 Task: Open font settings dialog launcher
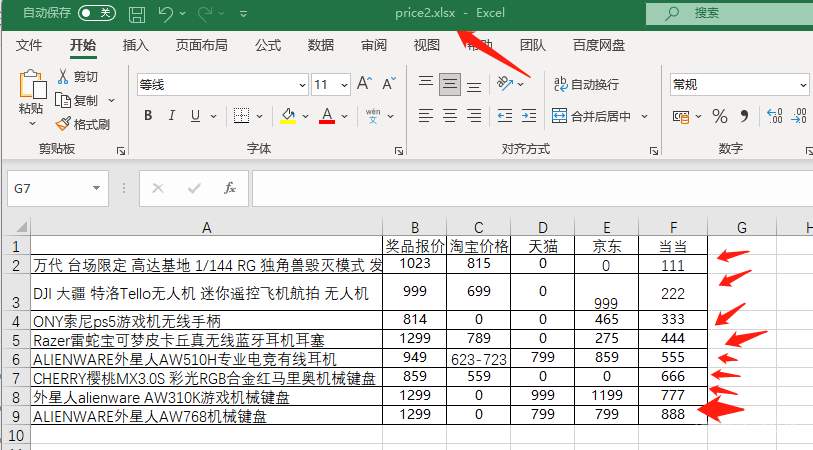tap(399, 151)
